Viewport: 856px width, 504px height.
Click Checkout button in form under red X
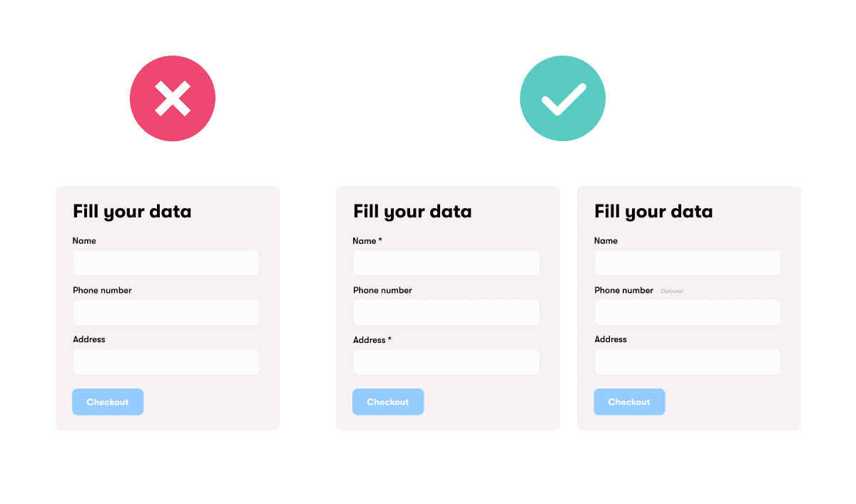[x=108, y=402]
